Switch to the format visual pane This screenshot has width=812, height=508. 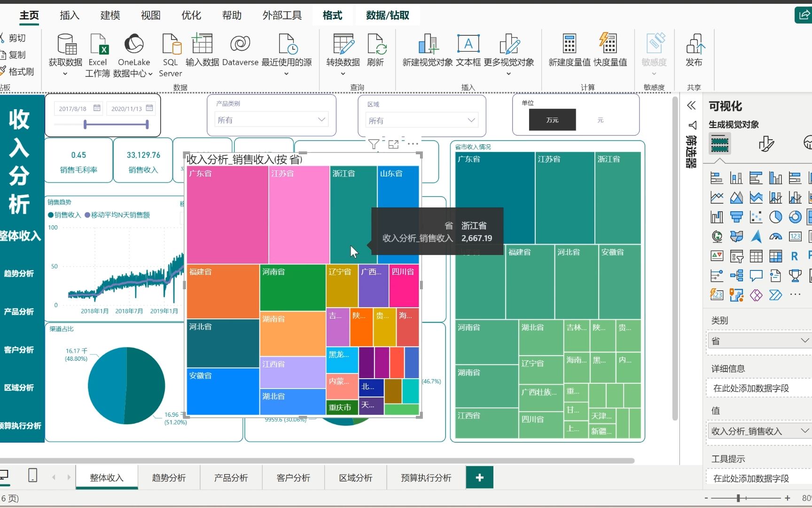(766, 143)
